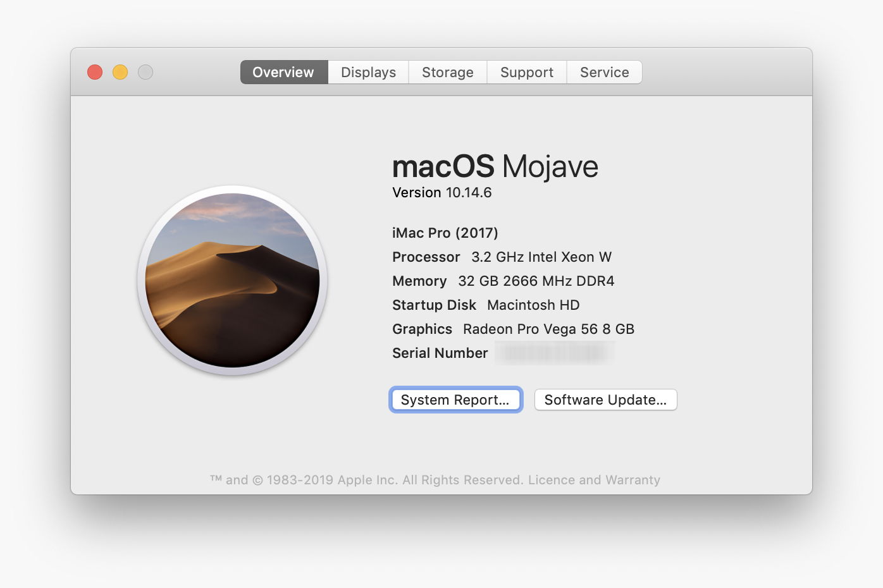Viewport: 883px width, 588px height.
Task: Click the 32 GB 2666 MHz DDR4 memory value
Action: point(536,281)
